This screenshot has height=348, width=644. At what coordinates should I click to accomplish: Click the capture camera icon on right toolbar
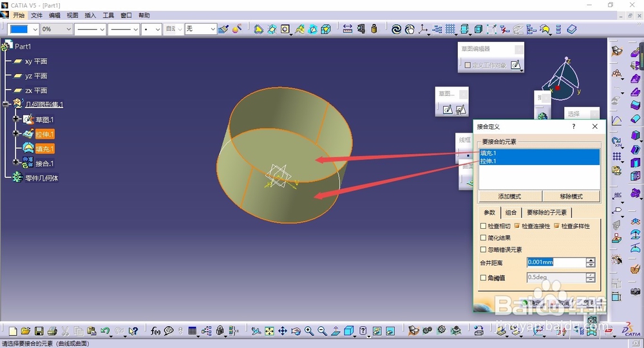636,291
